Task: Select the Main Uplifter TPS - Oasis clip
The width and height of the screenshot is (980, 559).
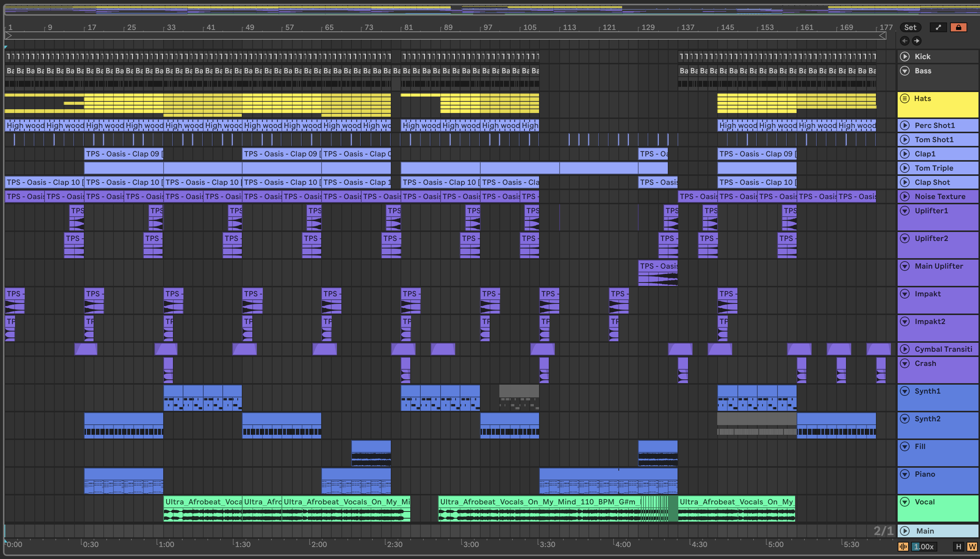Action: pyautogui.click(x=658, y=273)
